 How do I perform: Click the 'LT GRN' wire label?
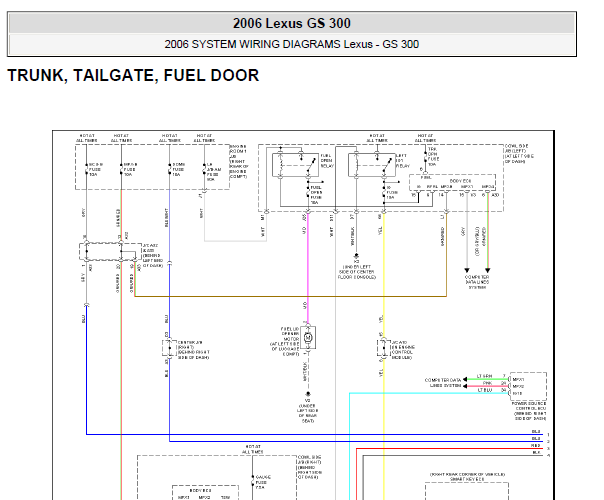point(485,376)
